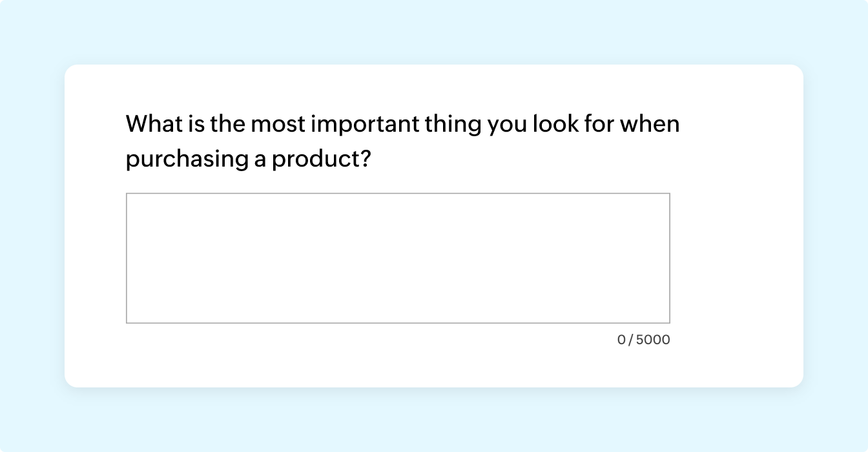Click inside the empty answer text box
868x452 pixels.
tap(398, 258)
